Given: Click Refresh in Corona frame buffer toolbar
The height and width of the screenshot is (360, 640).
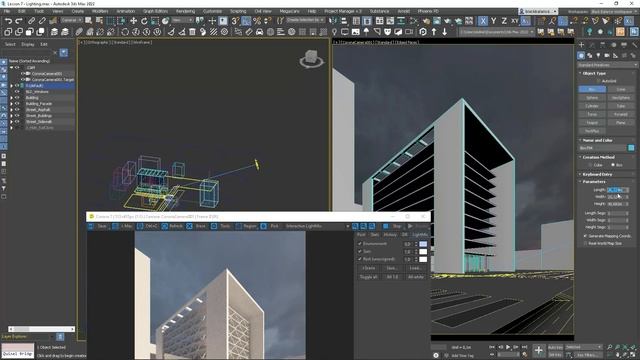Looking at the screenshot, I should (172, 226).
